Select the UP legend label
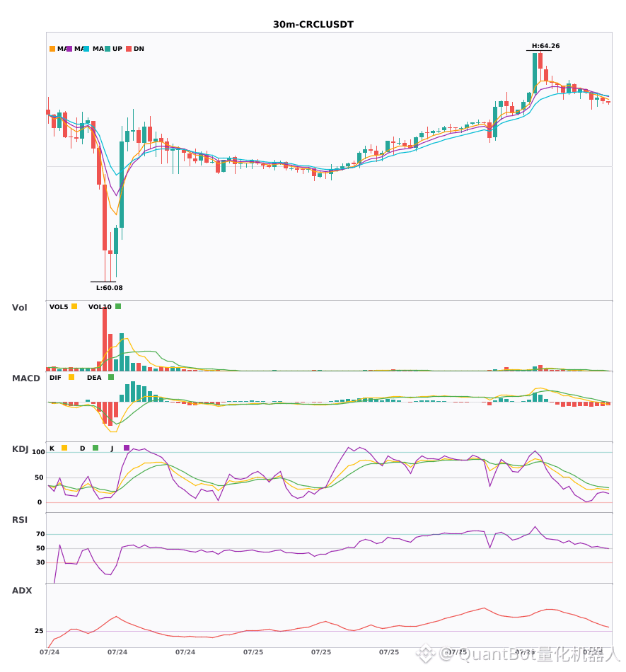Image resolution: width=626 pixels, height=672 pixels. coord(117,49)
